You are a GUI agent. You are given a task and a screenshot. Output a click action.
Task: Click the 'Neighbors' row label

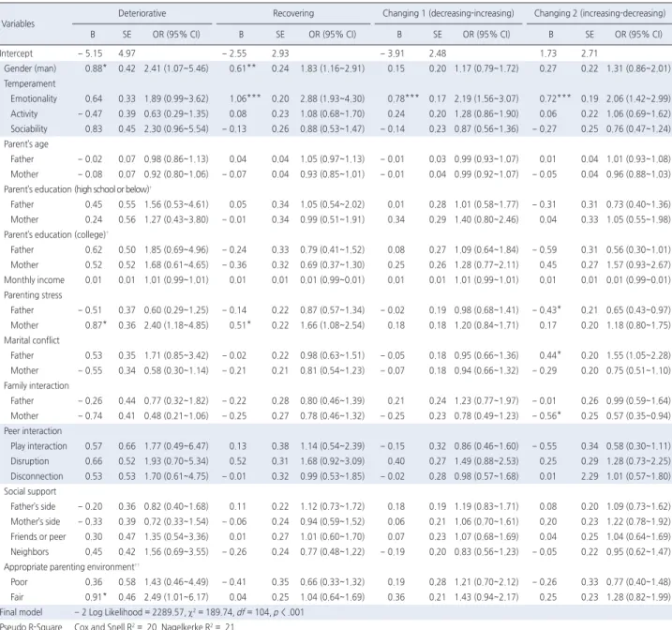point(30,551)
